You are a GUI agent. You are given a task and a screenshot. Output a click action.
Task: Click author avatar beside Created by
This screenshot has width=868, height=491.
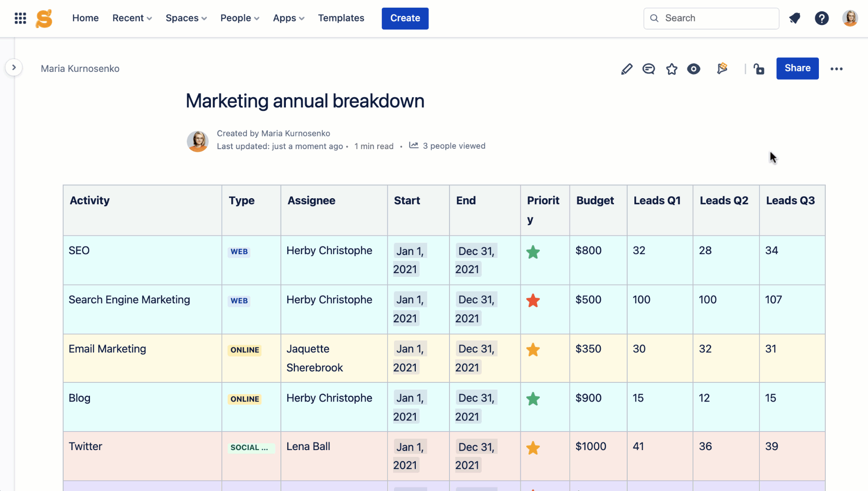tap(198, 141)
